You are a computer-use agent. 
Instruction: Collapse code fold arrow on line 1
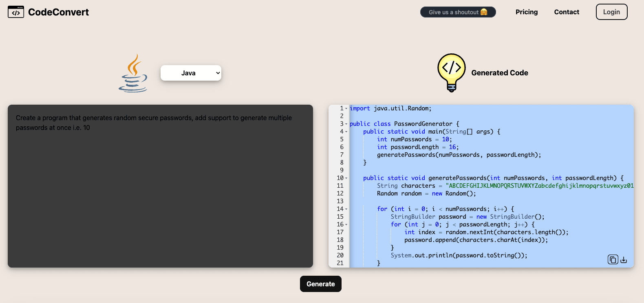click(x=346, y=109)
